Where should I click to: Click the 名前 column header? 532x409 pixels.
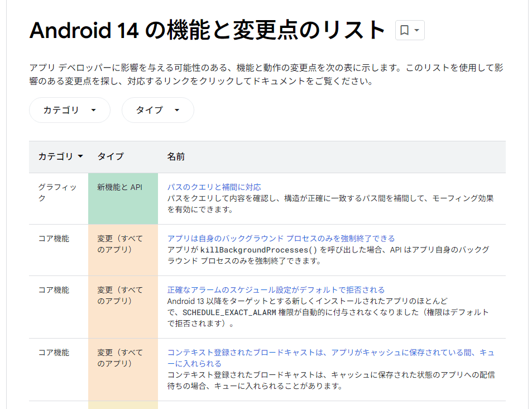click(x=176, y=156)
